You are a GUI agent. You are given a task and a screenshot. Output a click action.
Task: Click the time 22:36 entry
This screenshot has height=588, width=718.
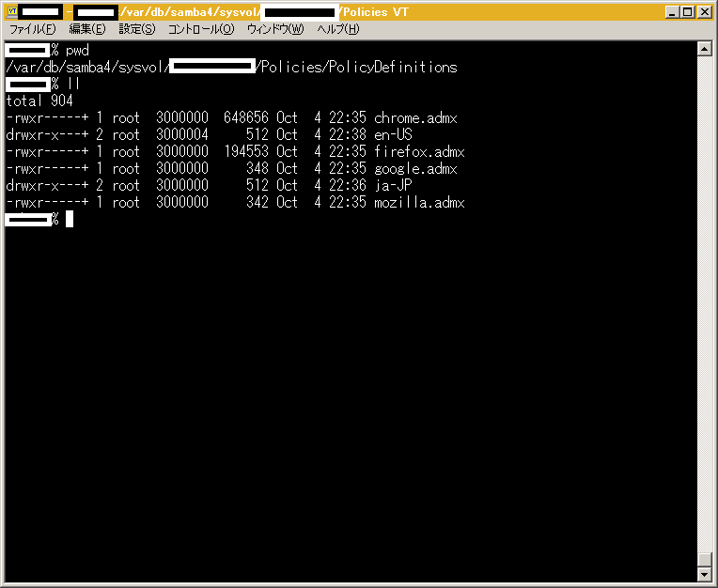348,185
